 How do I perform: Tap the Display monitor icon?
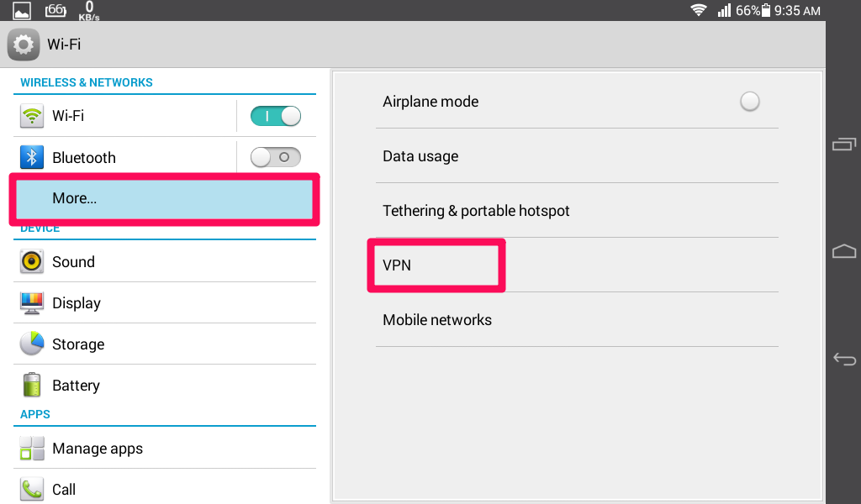coord(32,302)
